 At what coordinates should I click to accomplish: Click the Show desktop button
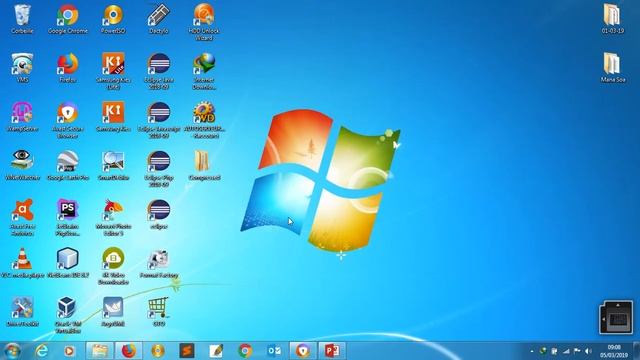(x=636, y=351)
